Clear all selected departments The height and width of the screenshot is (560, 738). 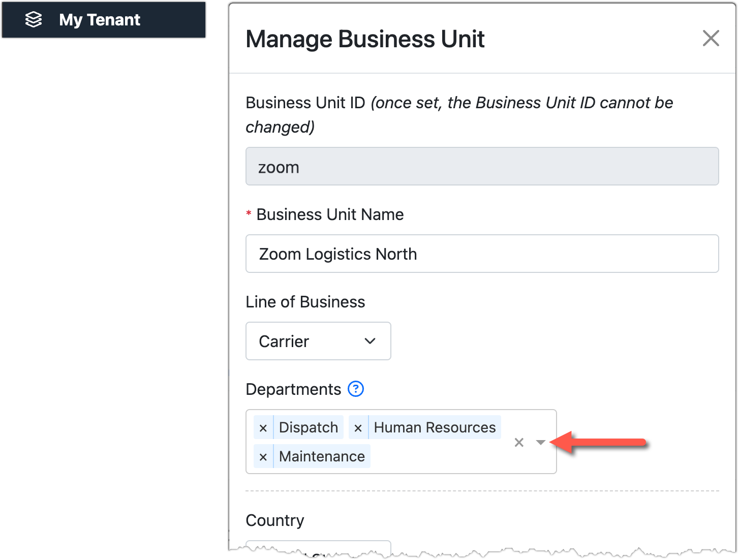pyautogui.click(x=519, y=443)
